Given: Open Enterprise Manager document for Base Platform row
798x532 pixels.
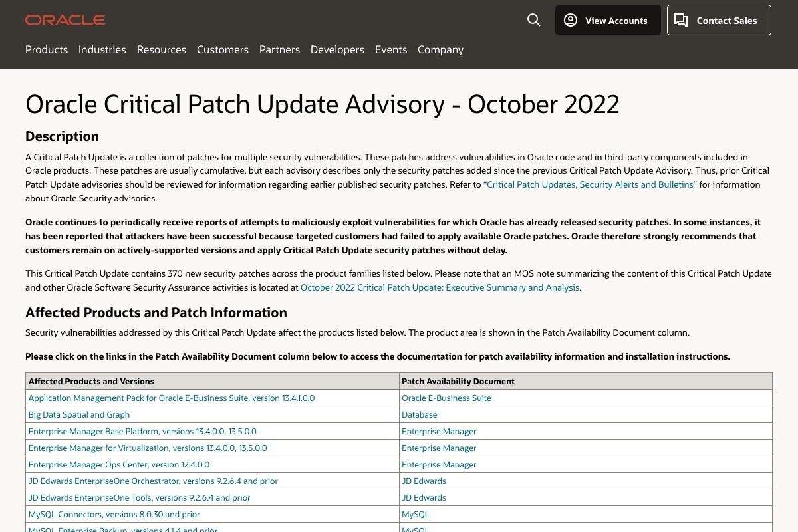Looking at the screenshot, I should point(439,431).
